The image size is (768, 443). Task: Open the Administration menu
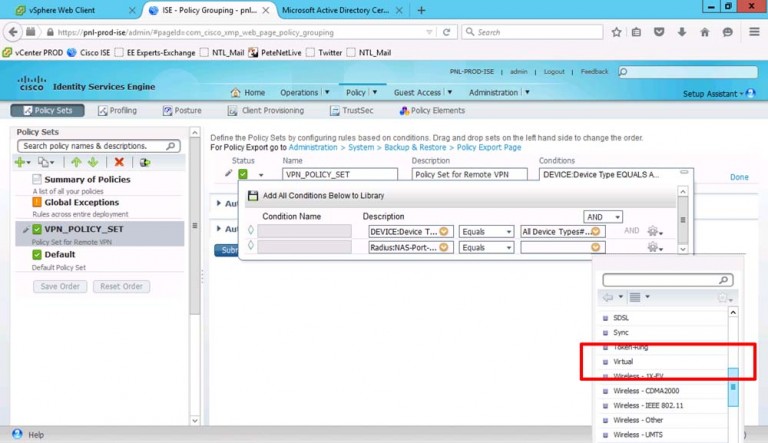493,93
